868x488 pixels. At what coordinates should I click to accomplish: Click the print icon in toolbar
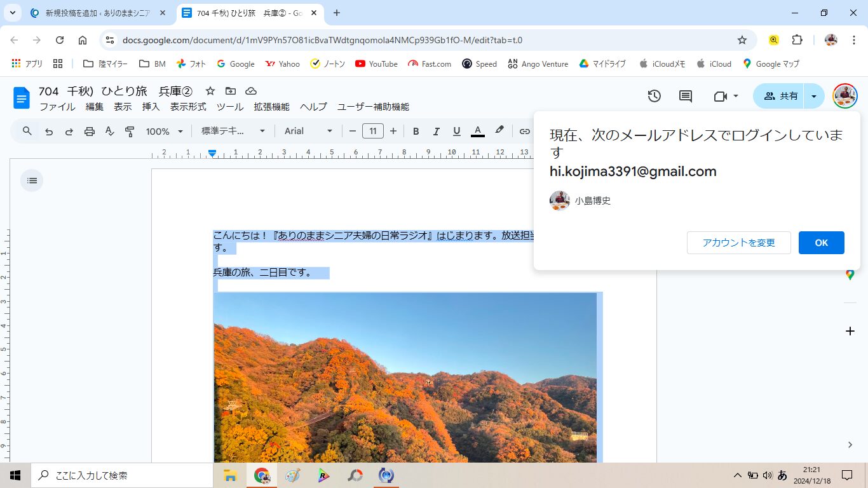tap(90, 132)
